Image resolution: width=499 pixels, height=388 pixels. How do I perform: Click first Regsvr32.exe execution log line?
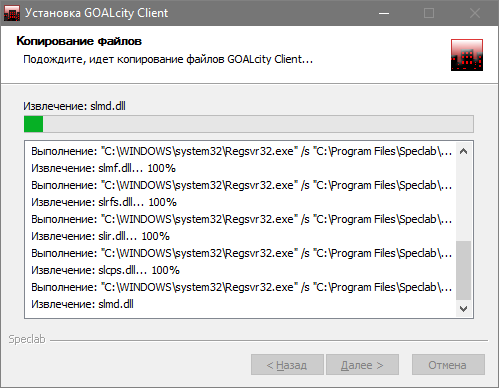pyautogui.click(x=242, y=151)
